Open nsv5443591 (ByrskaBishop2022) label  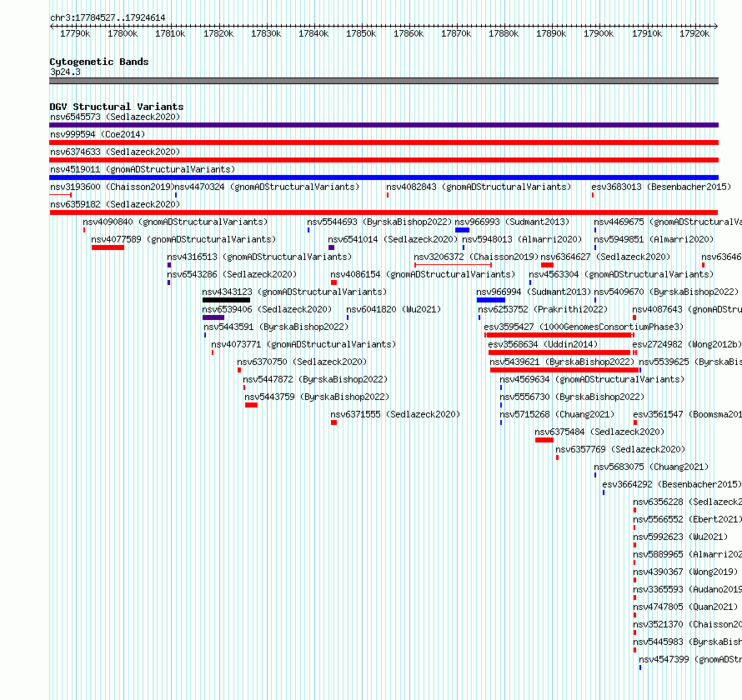click(x=276, y=327)
